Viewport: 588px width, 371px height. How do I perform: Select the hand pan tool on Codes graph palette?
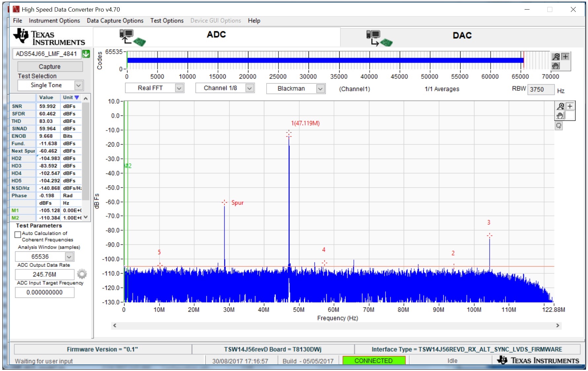tap(556, 66)
